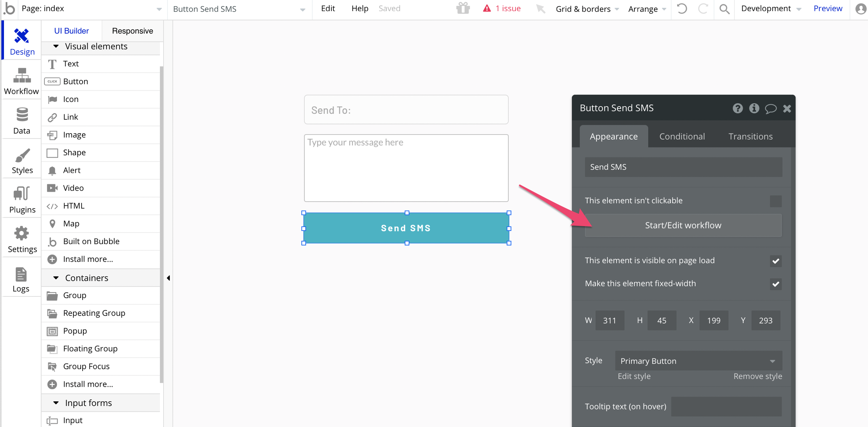868x427 pixels.
Task: Select the Alert visual element
Action: [x=100, y=171]
